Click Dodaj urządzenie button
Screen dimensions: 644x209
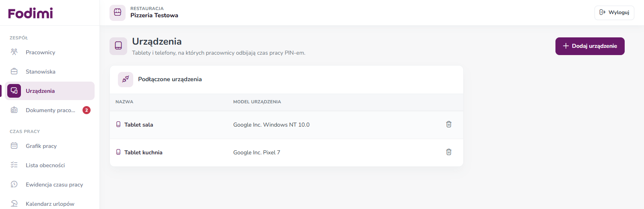point(590,46)
